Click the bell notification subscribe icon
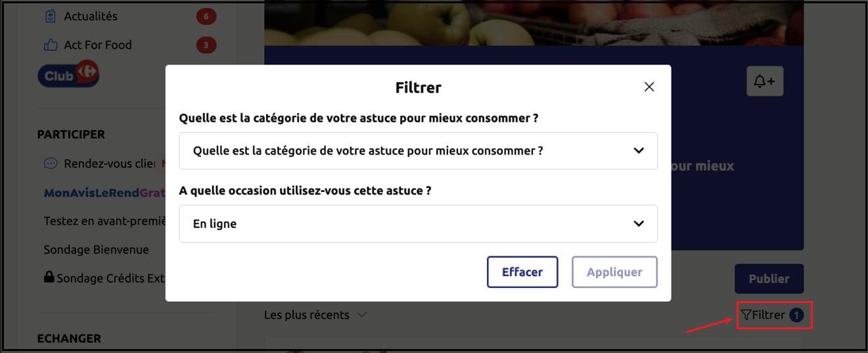The image size is (868, 353). click(765, 82)
